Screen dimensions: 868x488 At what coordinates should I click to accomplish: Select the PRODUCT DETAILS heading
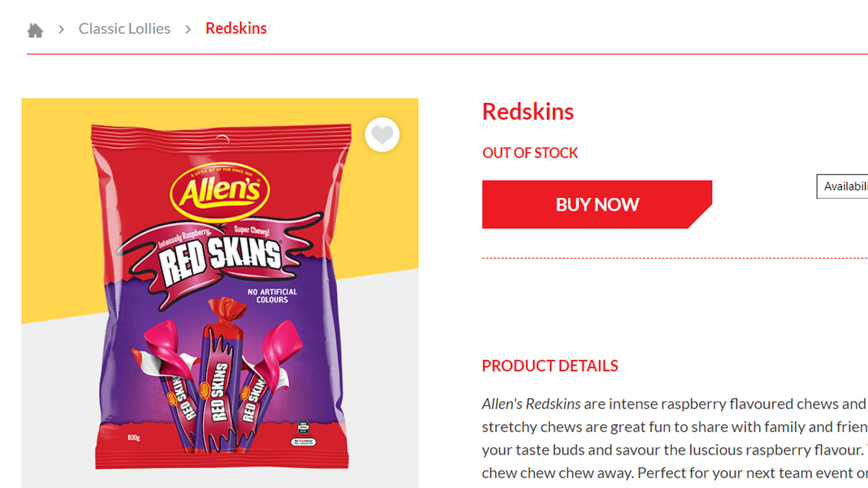pyautogui.click(x=550, y=365)
